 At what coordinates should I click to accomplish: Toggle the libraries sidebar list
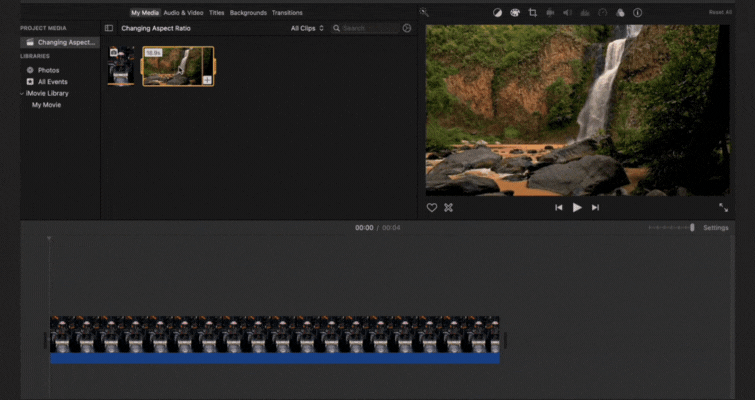pyautogui.click(x=109, y=28)
